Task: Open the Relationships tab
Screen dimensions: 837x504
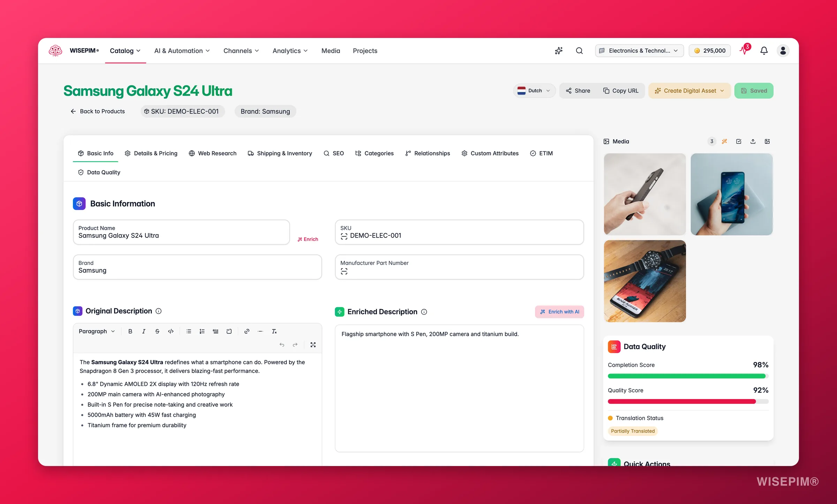Action: coord(428,153)
